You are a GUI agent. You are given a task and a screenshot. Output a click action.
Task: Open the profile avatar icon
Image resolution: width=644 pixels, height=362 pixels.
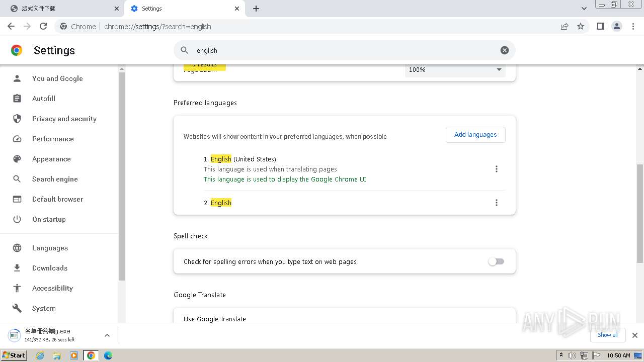click(x=617, y=26)
